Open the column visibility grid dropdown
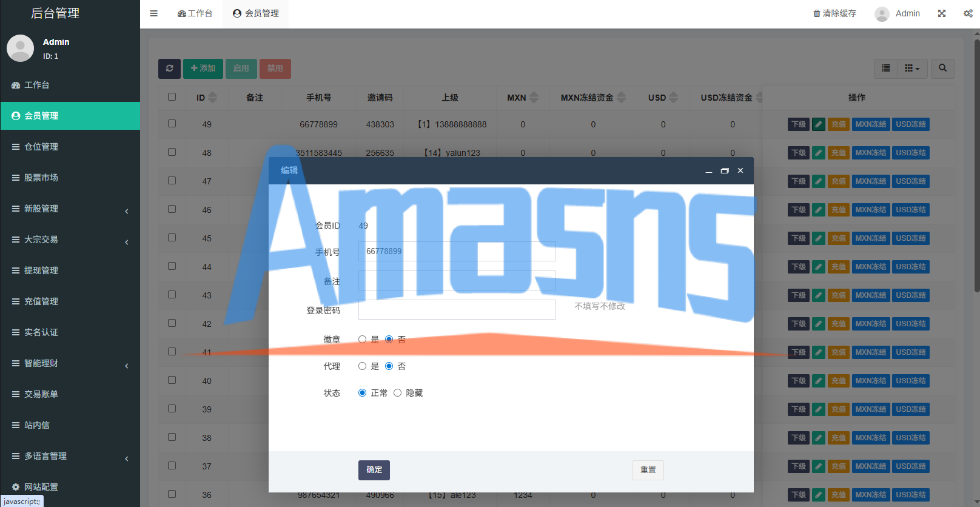The height and width of the screenshot is (507, 980). click(x=912, y=69)
